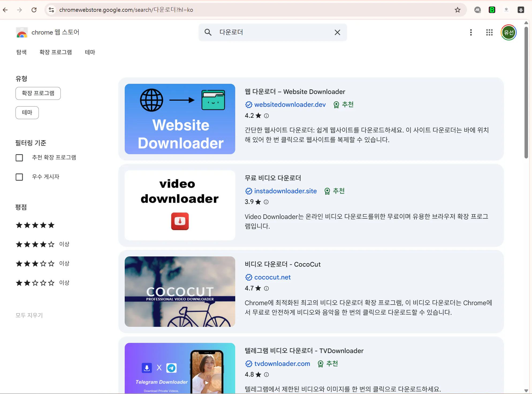
Task: Switch to the 테마 top navigation tab
Action: 90,52
